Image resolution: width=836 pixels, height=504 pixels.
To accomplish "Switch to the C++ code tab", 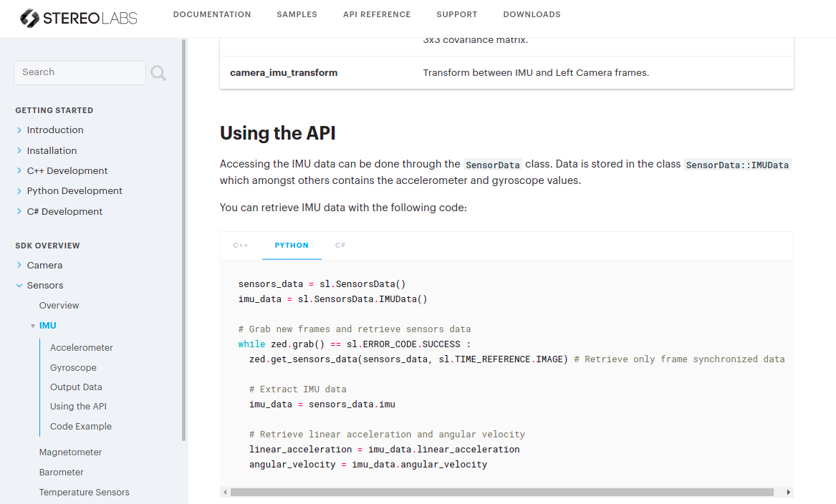I will click(240, 245).
